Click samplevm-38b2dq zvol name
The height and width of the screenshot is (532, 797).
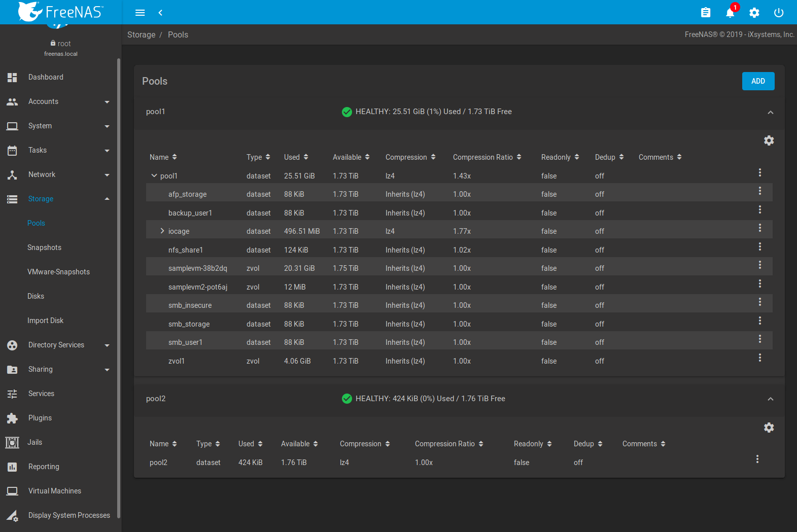(198, 268)
